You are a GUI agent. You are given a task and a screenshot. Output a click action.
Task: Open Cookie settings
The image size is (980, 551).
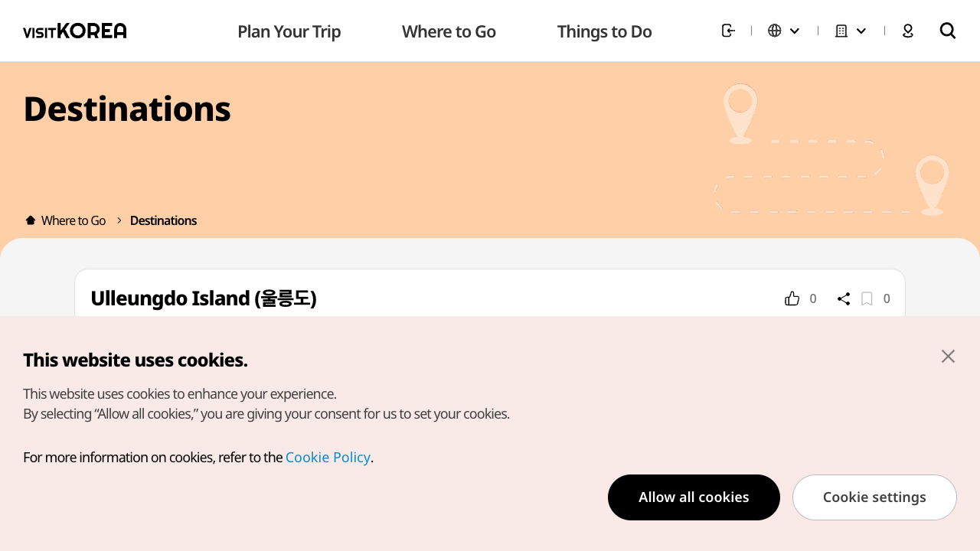(x=874, y=497)
